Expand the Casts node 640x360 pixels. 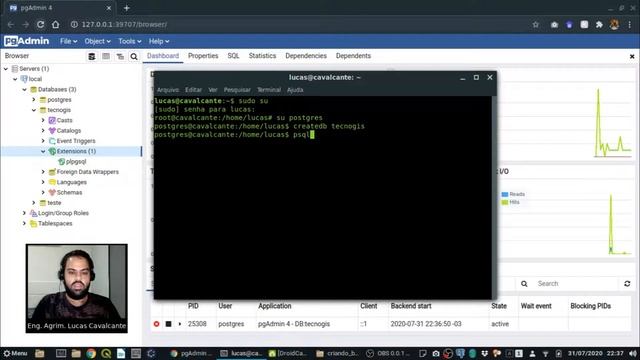point(43,120)
